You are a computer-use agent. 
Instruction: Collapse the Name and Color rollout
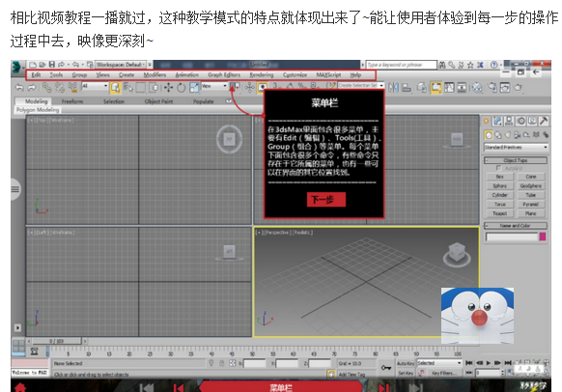(516, 225)
